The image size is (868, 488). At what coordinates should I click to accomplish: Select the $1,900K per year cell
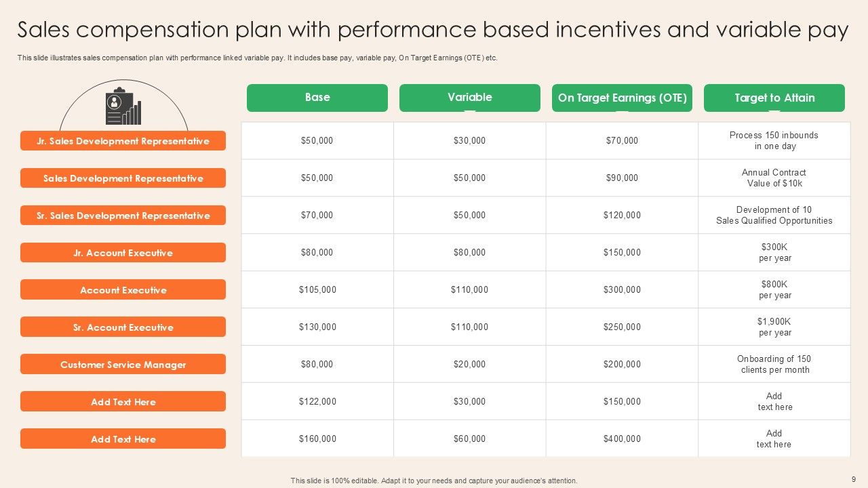point(774,327)
